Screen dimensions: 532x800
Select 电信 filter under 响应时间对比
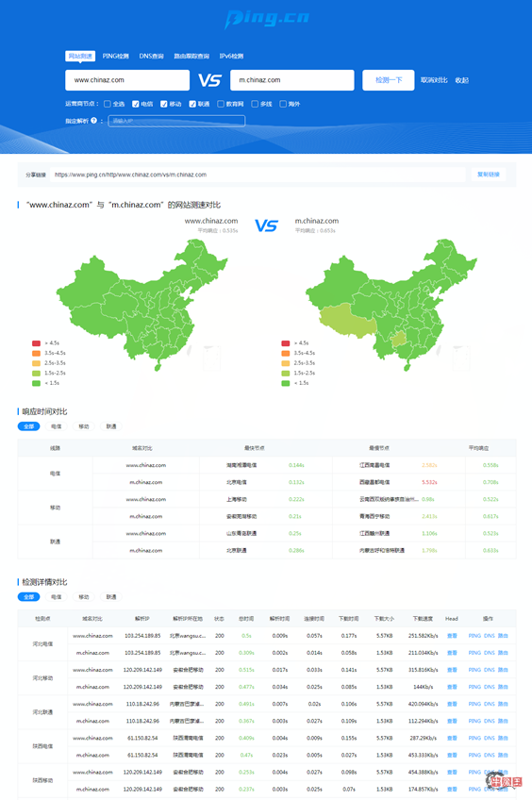[x=56, y=426]
